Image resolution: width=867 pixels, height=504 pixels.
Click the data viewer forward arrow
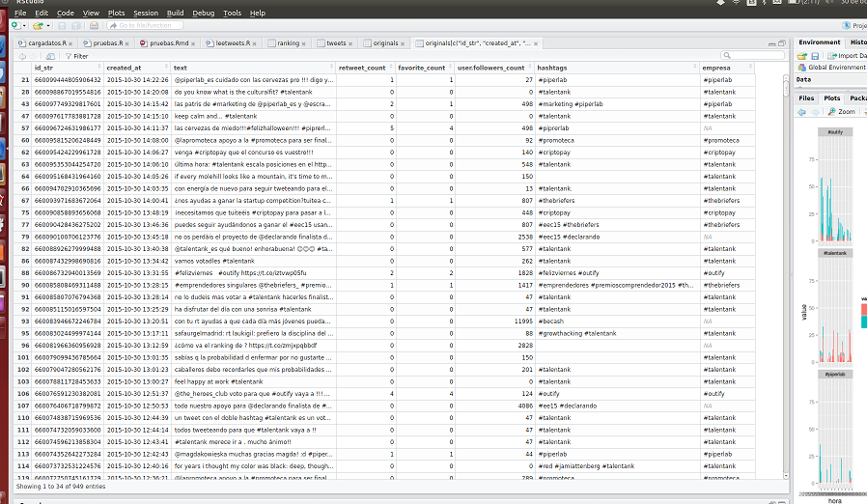click(x=33, y=56)
